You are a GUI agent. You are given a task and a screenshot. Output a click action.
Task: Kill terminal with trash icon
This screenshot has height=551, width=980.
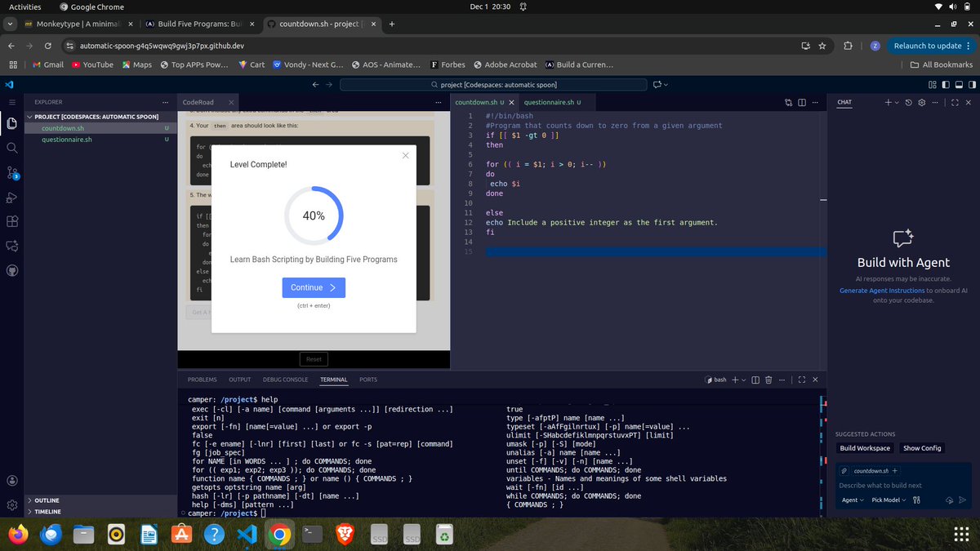(768, 380)
